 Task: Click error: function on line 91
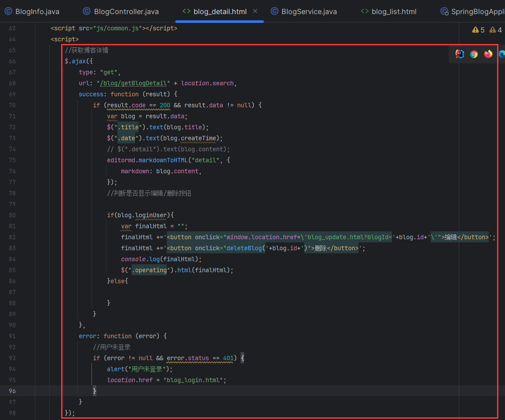[x=123, y=336]
